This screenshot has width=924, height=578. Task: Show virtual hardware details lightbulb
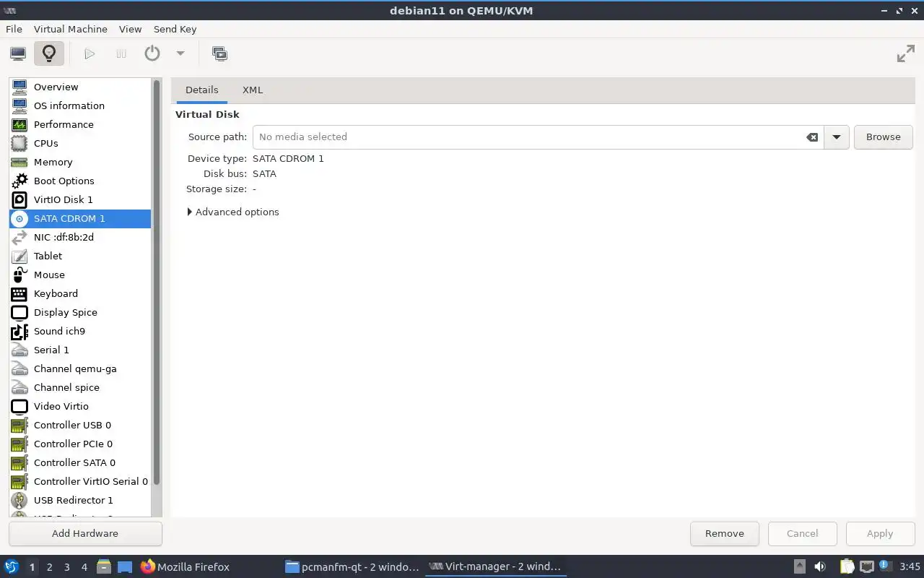click(49, 53)
